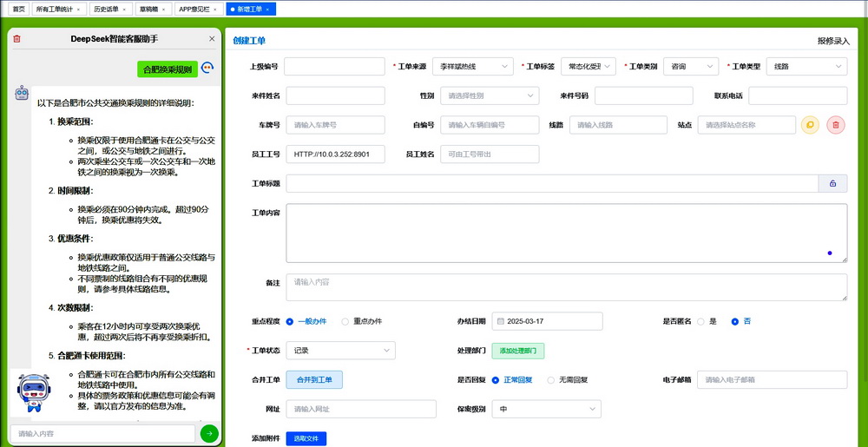Viewport: 868px width, 447px height.
Task: Open the 工单来源 dropdown
Action: tap(473, 66)
